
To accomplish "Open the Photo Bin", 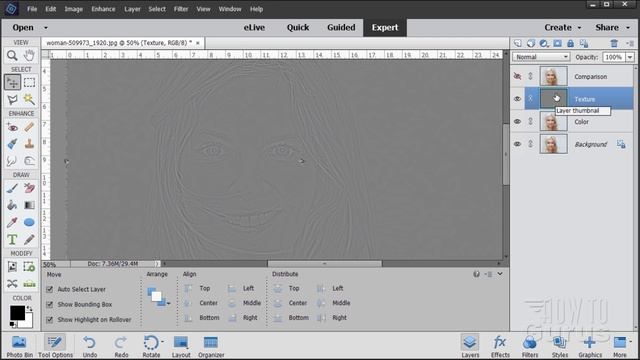I will pyautogui.click(x=19, y=346).
